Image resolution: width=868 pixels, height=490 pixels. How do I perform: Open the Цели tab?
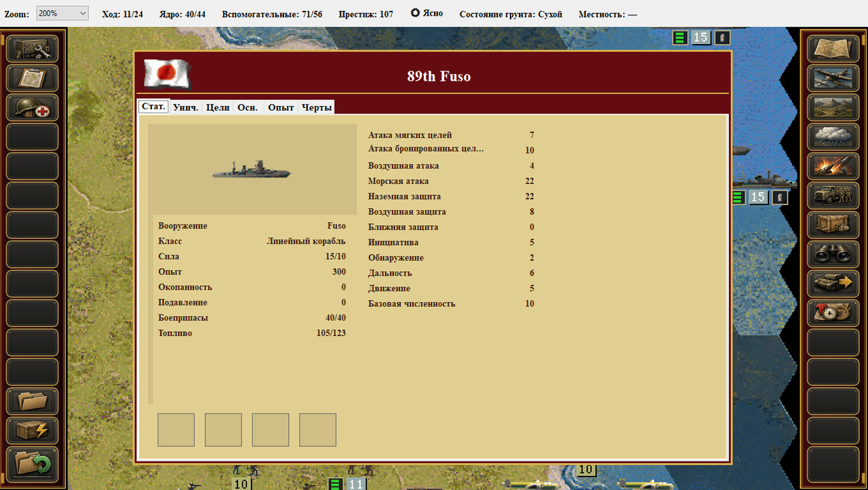(x=218, y=107)
